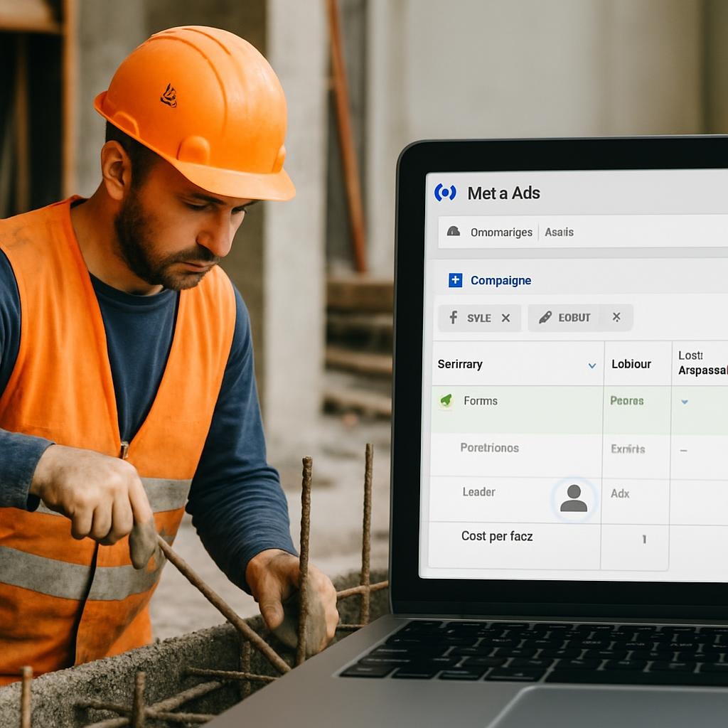Image resolution: width=728 pixels, height=728 pixels.
Task: Click the blue plus icon next to Compaigne
Action: click(x=456, y=280)
